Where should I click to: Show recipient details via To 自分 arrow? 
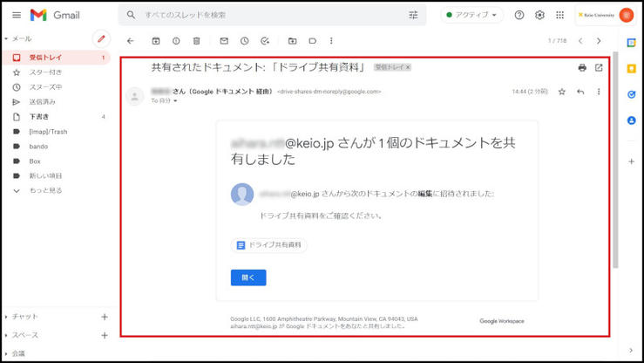pyautogui.click(x=175, y=101)
